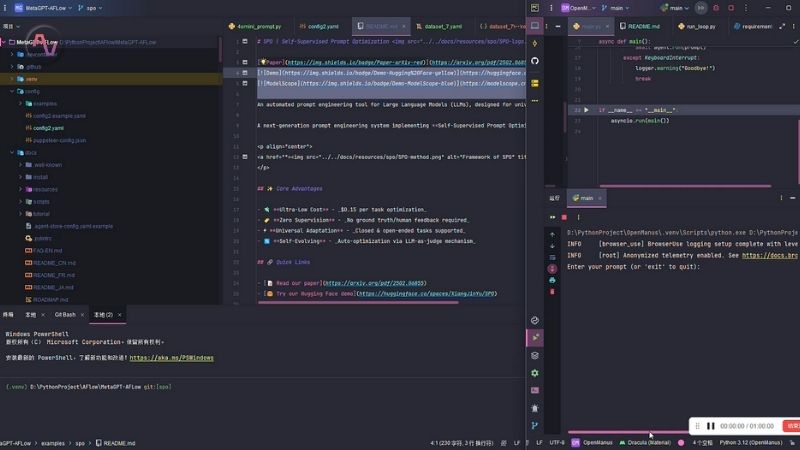
Task: Expand the editor with diagonal arrows icon
Action: click(782, 26)
